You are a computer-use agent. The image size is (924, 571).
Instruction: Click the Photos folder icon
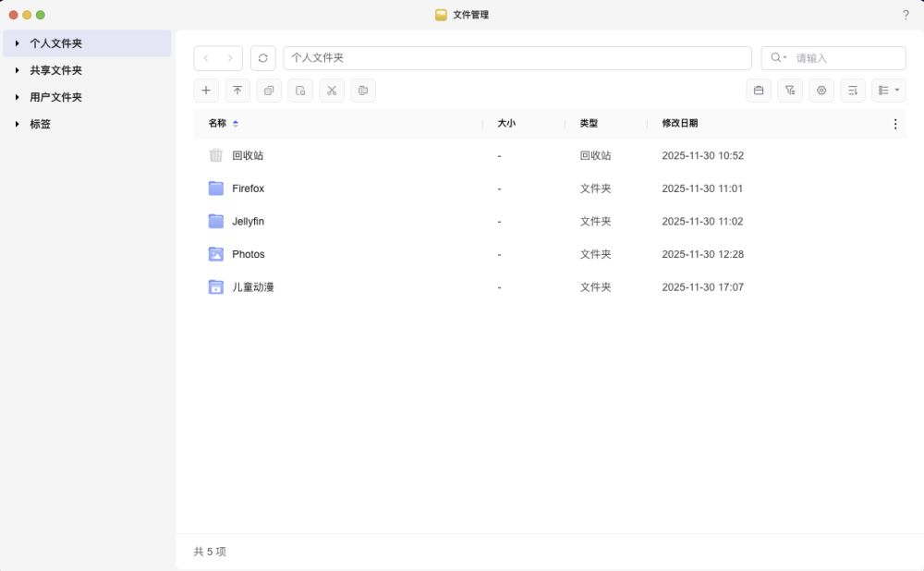[x=215, y=254]
